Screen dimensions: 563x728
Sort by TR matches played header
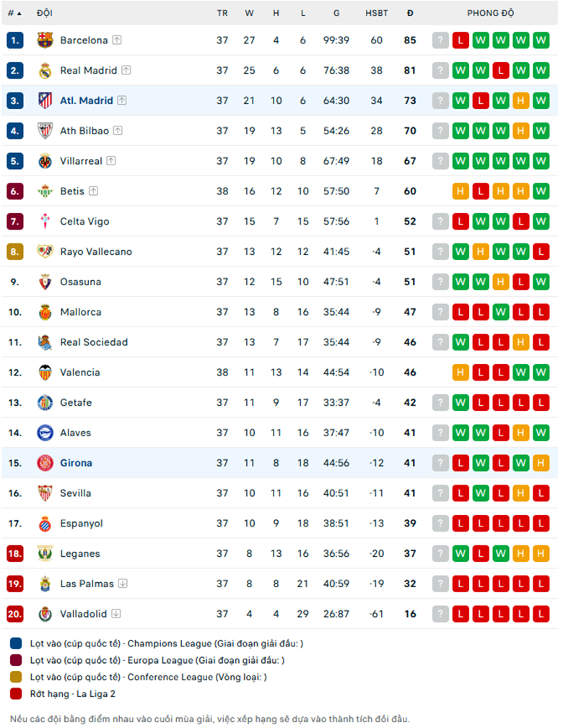[x=222, y=14]
